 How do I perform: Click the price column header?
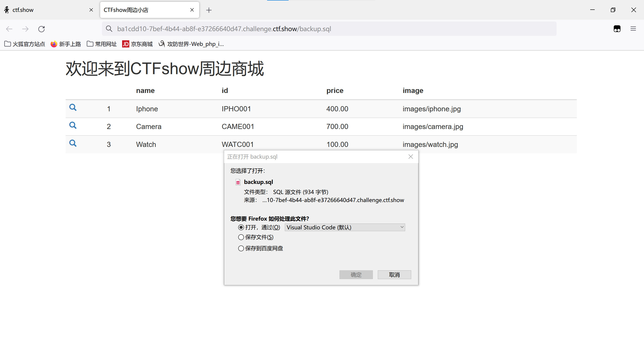tap(335, 90)
